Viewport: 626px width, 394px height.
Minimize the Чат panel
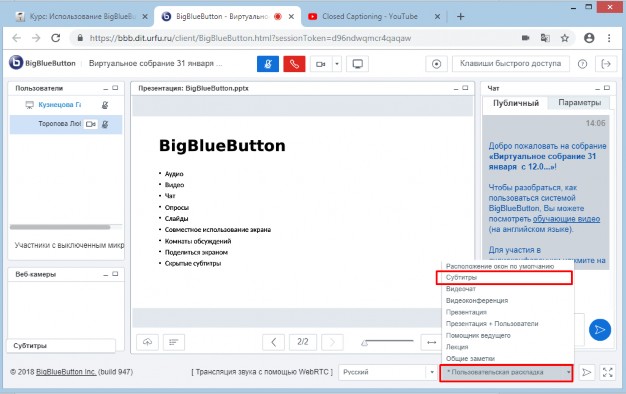pos(597,89)
